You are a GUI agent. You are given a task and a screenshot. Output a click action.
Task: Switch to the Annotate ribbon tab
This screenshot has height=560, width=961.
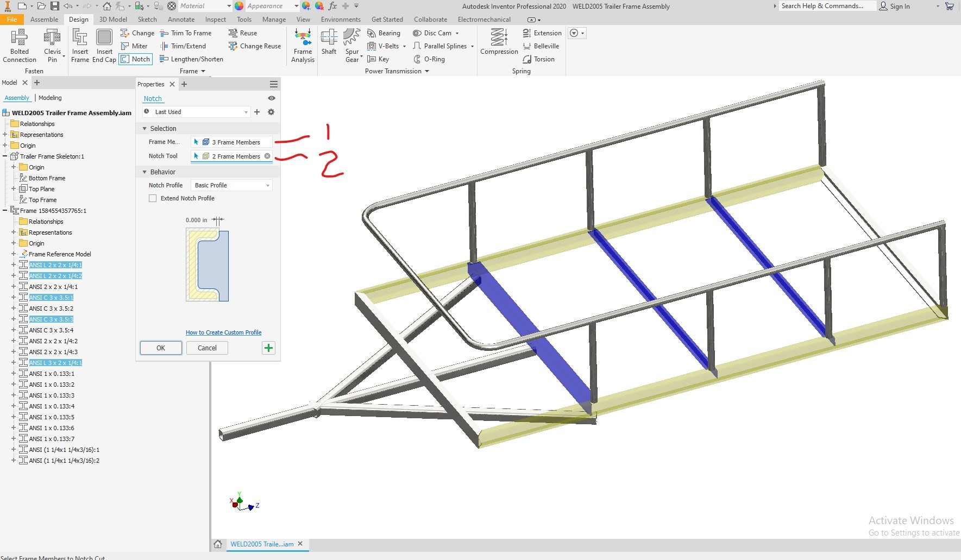pos(181,19)
